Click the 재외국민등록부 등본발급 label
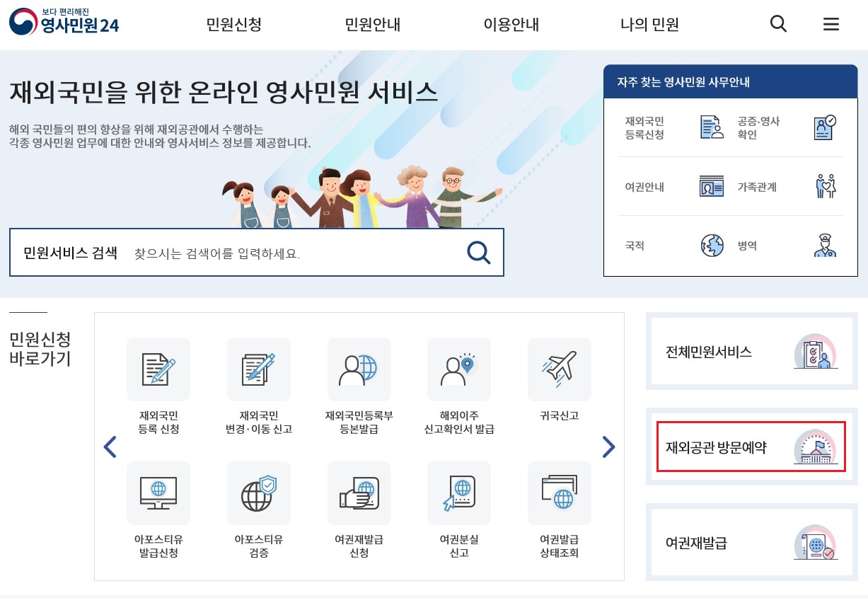 point(359,422)
